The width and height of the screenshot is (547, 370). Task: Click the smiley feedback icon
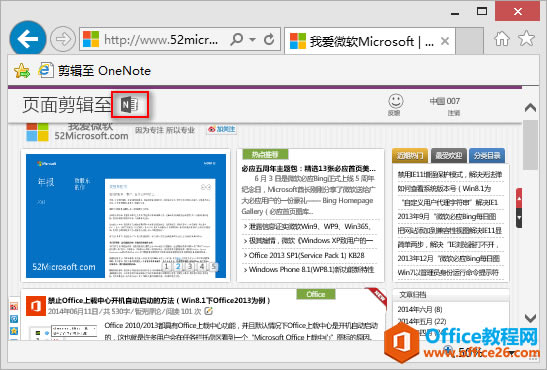396,101
